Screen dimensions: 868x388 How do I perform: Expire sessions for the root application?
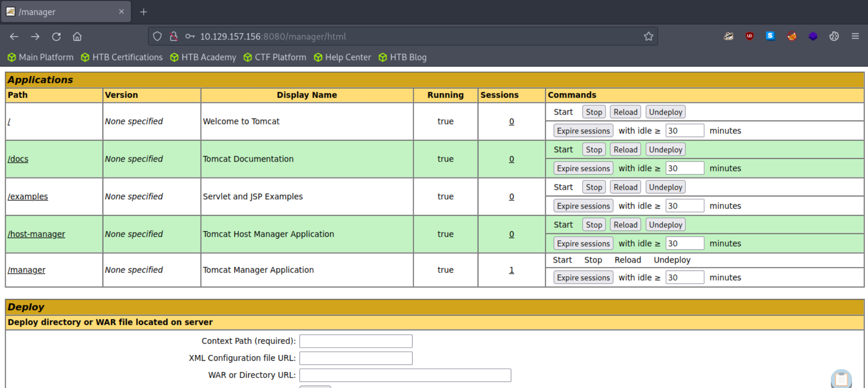(x=583, y=131)
